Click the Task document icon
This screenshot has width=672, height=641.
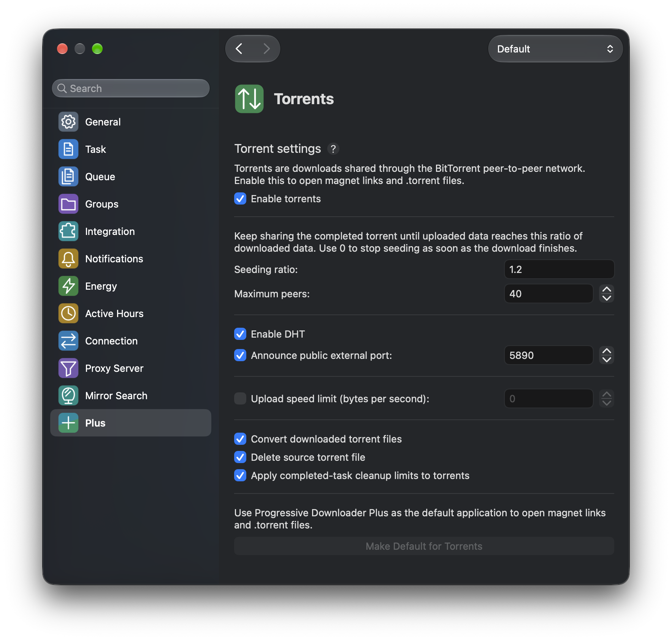point(68,149)
